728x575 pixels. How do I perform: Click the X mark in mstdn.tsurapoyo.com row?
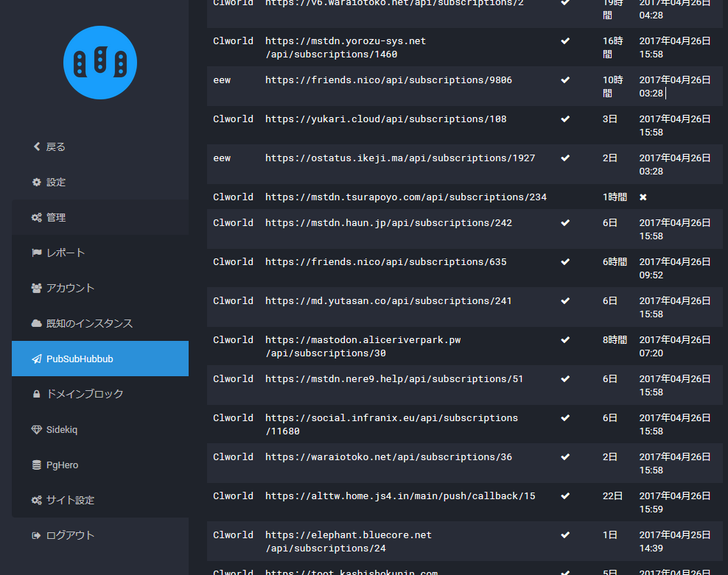pyautogui.click(x=643, y=197)
